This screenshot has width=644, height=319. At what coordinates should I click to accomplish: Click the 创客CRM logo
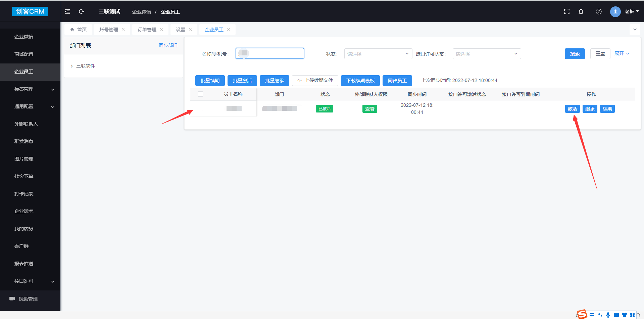tap(30, 11)
